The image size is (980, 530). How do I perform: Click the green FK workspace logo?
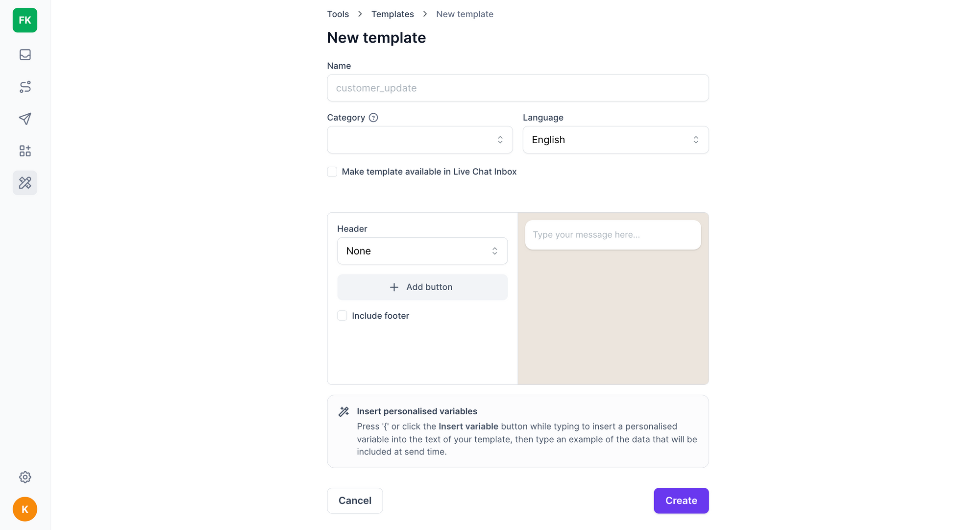(x=25, y=20)
